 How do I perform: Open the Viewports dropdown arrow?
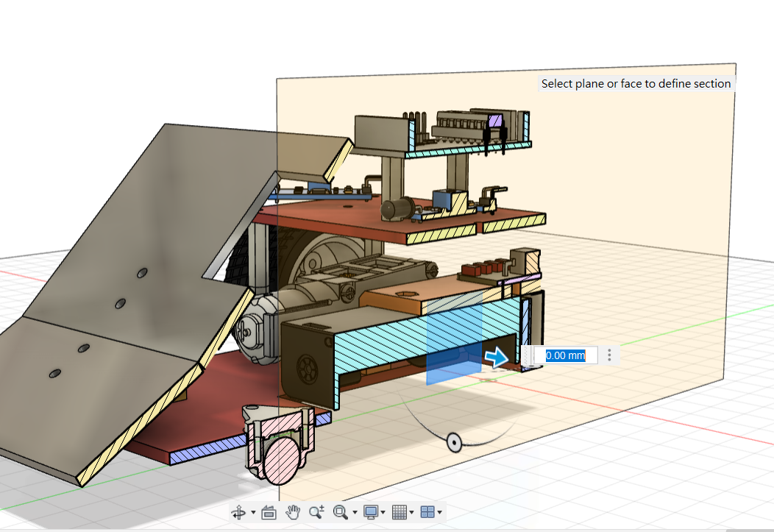click(439, 513)
